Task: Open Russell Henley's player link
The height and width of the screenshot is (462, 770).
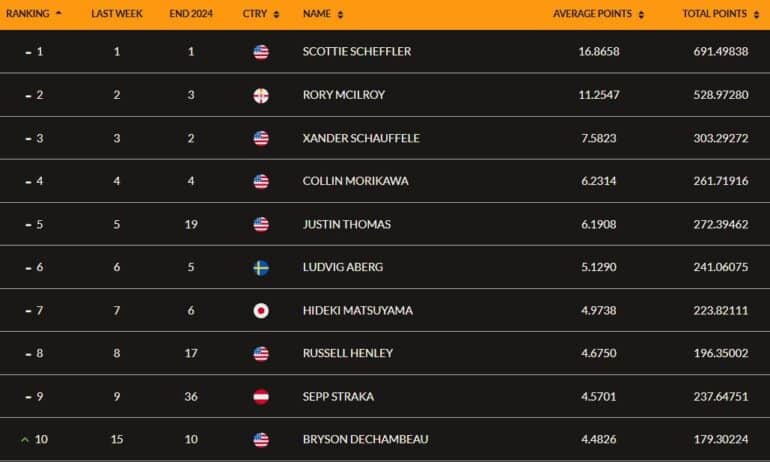Action: [x=348, y=353]
